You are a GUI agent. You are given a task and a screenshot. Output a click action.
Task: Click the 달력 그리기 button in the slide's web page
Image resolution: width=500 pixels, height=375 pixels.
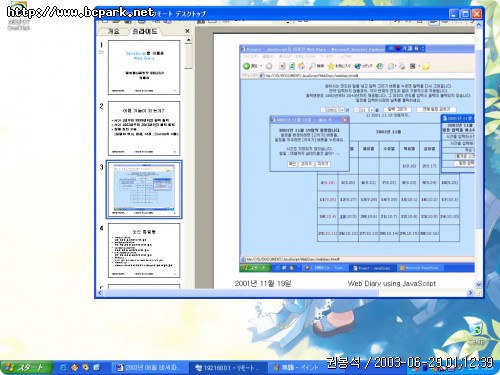397,109
